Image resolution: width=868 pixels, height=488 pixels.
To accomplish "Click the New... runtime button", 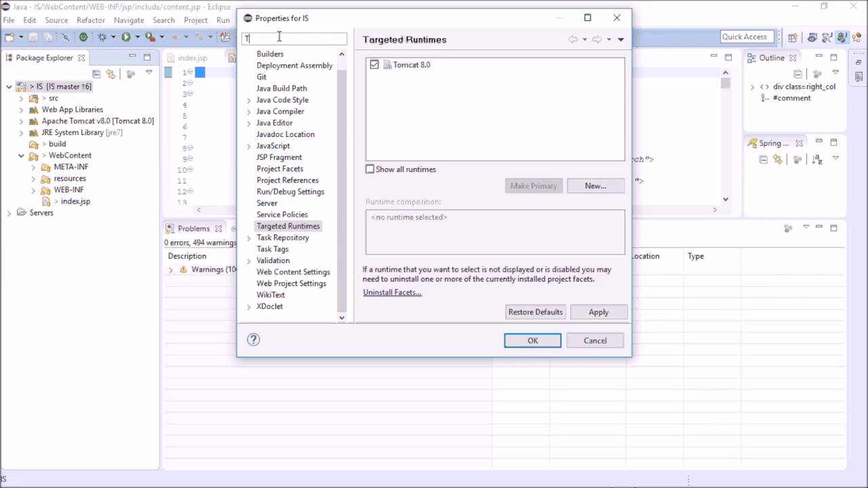I will point(595,186).
